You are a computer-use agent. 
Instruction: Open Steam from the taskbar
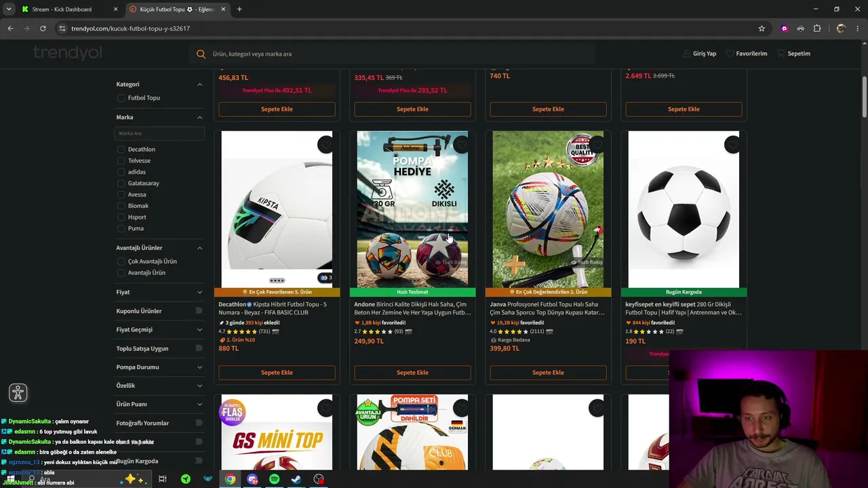coord(296,479)
